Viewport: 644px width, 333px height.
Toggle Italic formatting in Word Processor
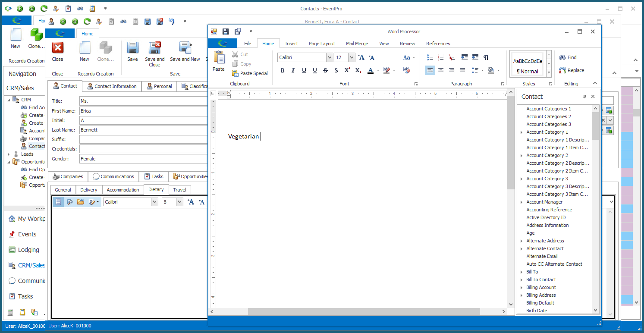click(x=293, y=70)
